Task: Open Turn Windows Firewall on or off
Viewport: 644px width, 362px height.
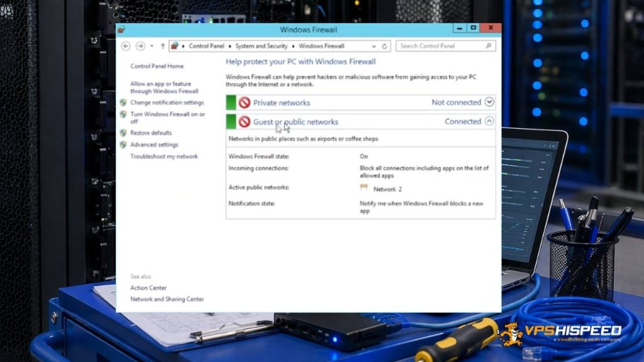Action: (x=167, y=118)
